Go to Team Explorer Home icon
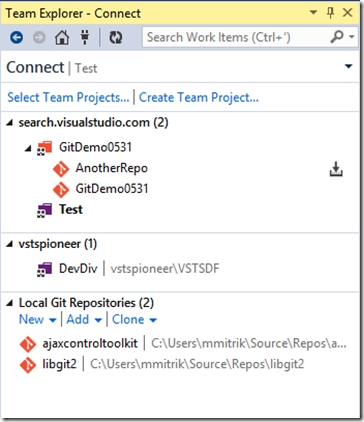The height and width of the screenshot is (422, 364). pyautogui.click(x=62, y=37)
